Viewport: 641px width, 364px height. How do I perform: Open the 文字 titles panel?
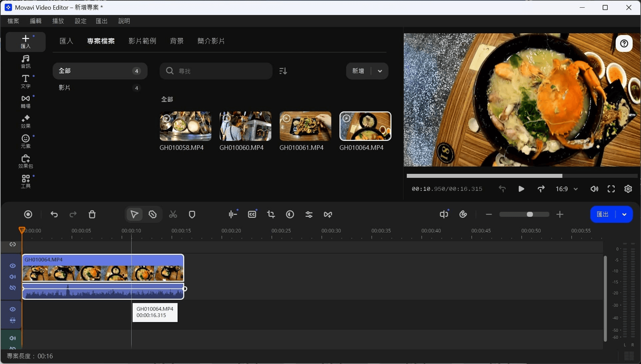(26, 82)
